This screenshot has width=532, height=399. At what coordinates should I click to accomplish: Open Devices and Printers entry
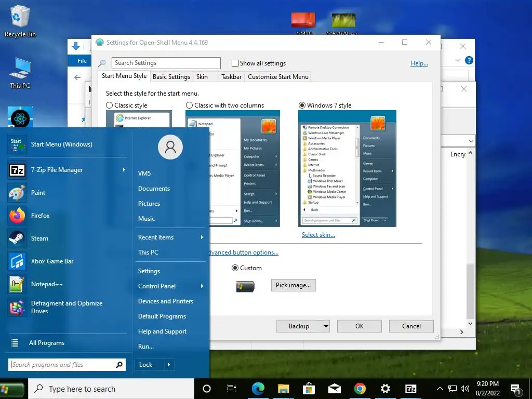(166, 301)
